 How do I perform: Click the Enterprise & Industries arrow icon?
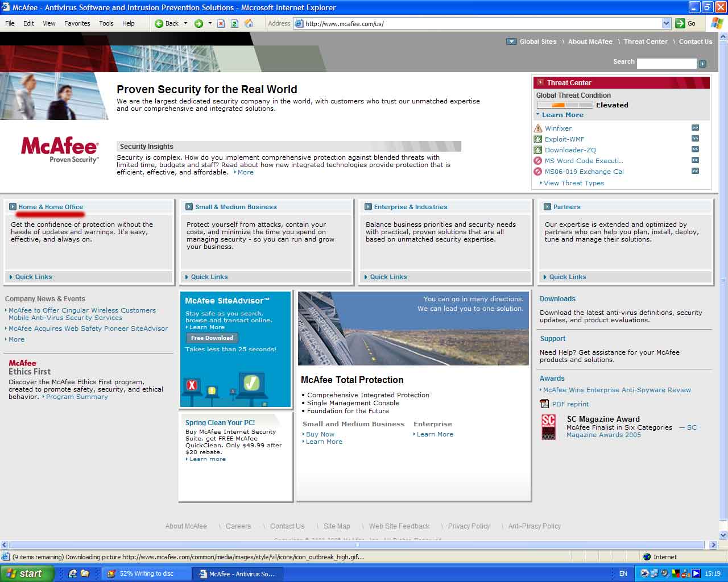click(x=368, y=207)
